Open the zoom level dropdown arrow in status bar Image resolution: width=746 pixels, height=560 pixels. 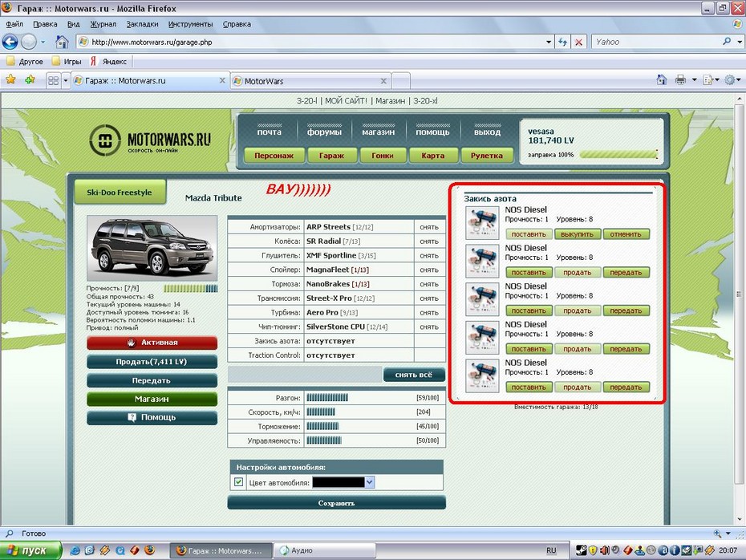(728, 534)
